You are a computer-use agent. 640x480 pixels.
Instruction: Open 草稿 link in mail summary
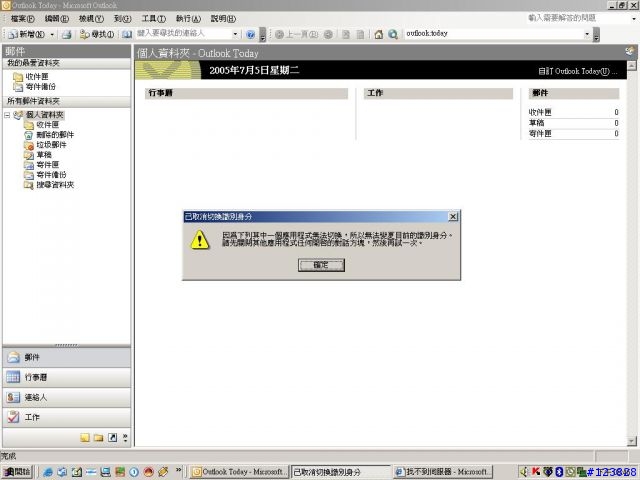(x=536, y=123)
